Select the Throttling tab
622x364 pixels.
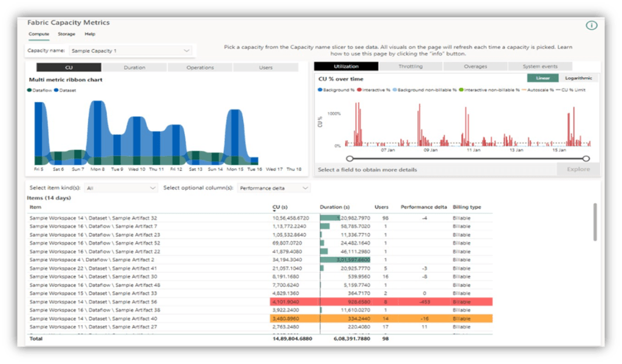[410, 66]
